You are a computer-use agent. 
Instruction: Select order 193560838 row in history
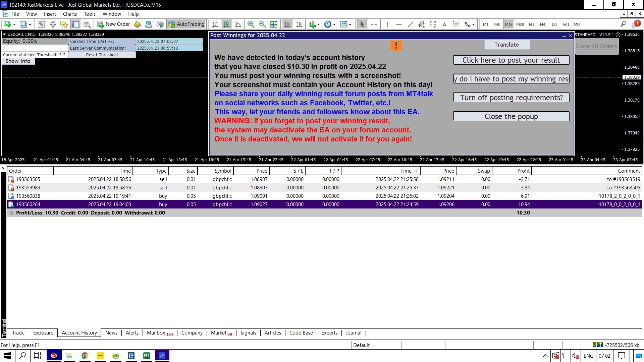tap(28, 196)
